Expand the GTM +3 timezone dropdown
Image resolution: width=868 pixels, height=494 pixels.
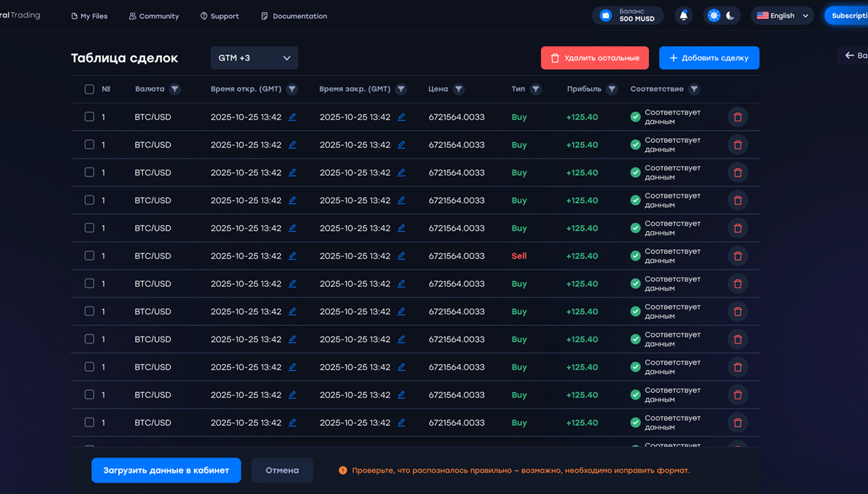click(x=254, y=58)
